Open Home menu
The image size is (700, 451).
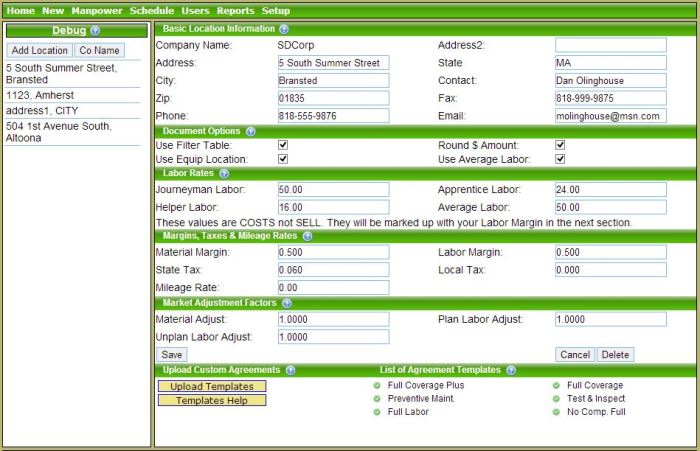point(21,11)
